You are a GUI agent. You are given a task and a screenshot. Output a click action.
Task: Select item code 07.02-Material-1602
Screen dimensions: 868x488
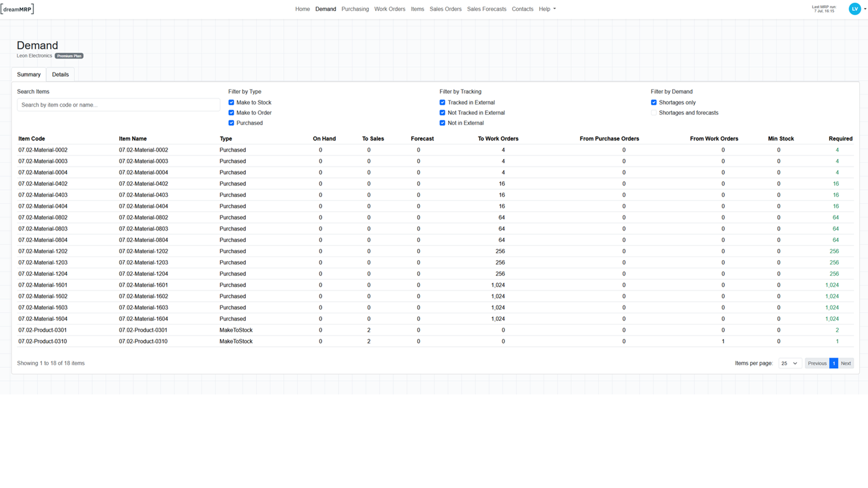tap(43, 297)
